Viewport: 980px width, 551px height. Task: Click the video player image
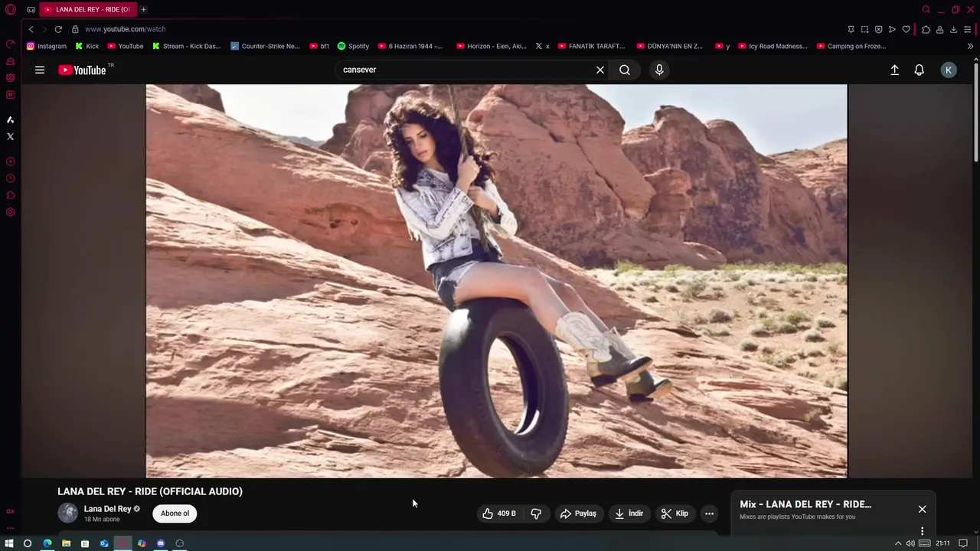coord(496,281)
